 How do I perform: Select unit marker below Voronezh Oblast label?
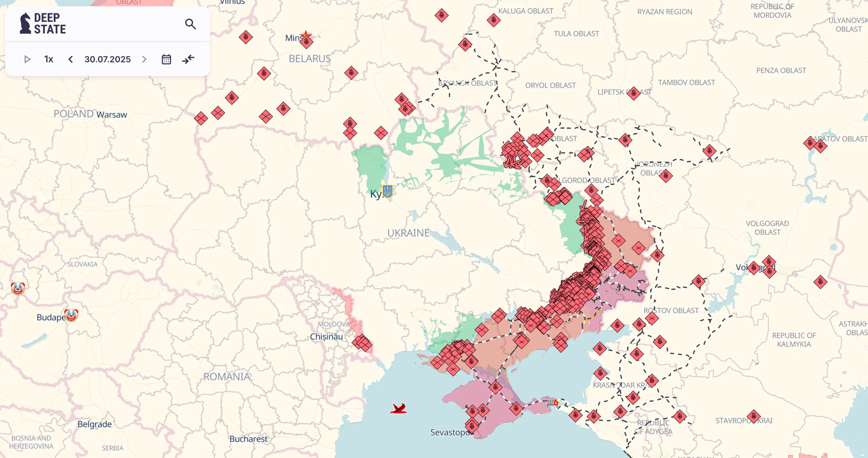click(665, 176)
